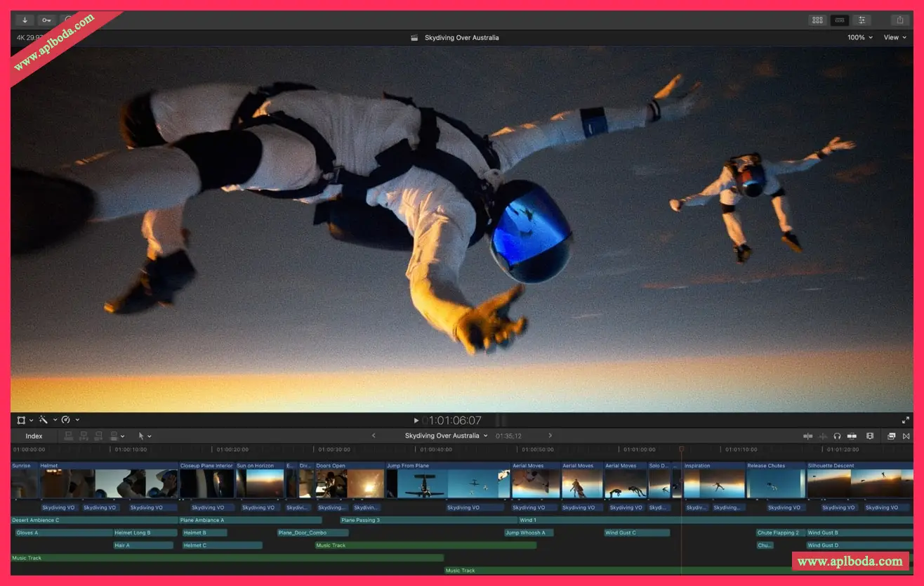Open the viewer View options menu

point(895,38)
